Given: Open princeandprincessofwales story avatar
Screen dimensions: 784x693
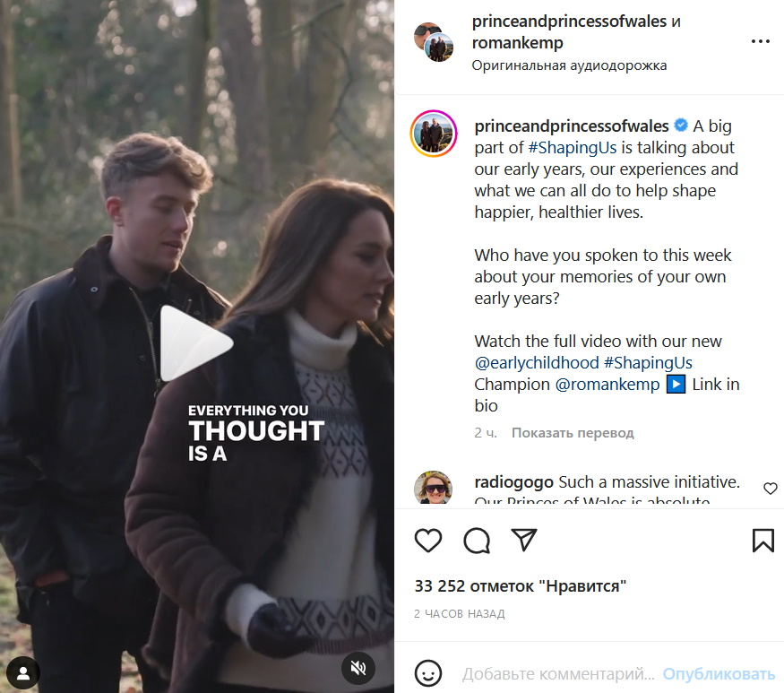Looking at the screenshot, I should (x=434, y=134).
